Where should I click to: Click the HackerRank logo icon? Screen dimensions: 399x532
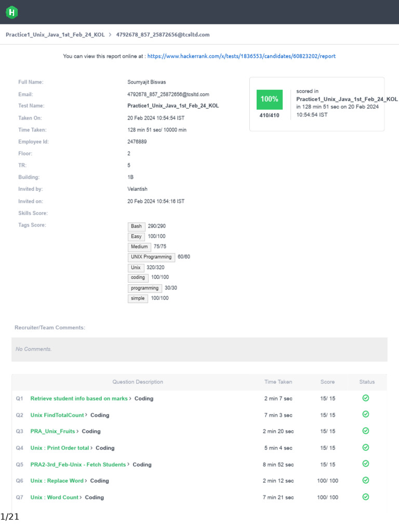[x=11, y=12]
